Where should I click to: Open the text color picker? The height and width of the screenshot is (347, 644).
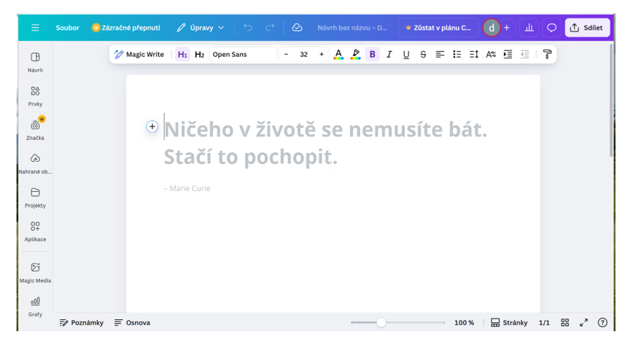pyautogui.click(x=338, y=55)
